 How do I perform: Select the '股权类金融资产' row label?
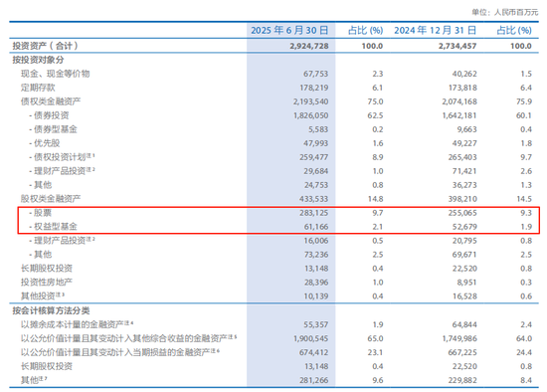coord(51,199)
